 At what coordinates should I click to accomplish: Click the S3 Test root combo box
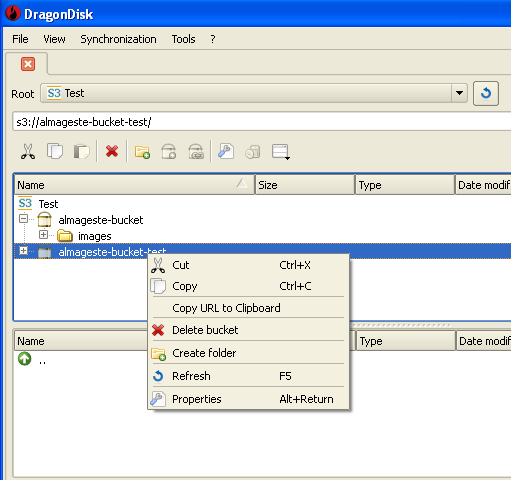point(254,93)
